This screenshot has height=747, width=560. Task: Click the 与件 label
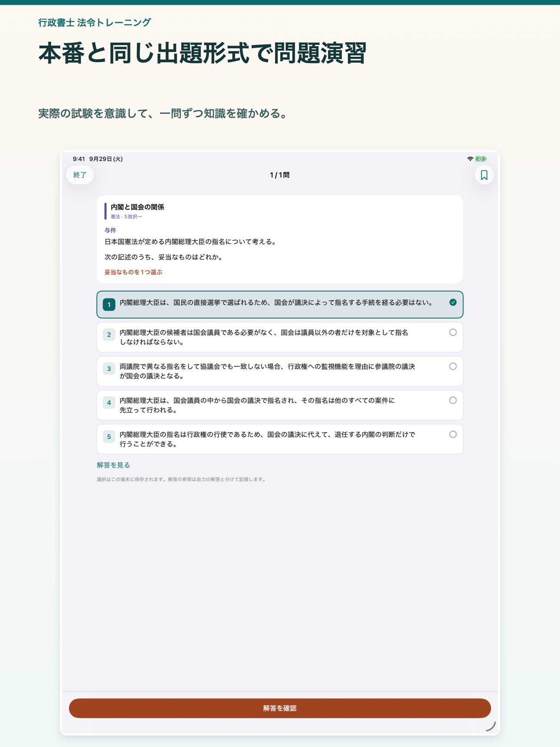coord(110,230)
